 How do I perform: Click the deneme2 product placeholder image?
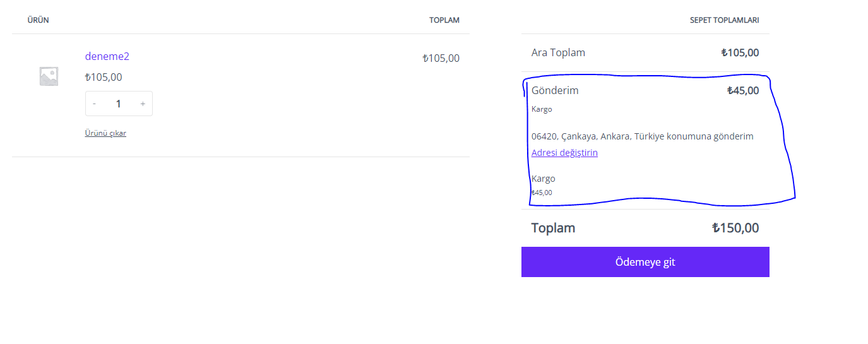[49, 76]
